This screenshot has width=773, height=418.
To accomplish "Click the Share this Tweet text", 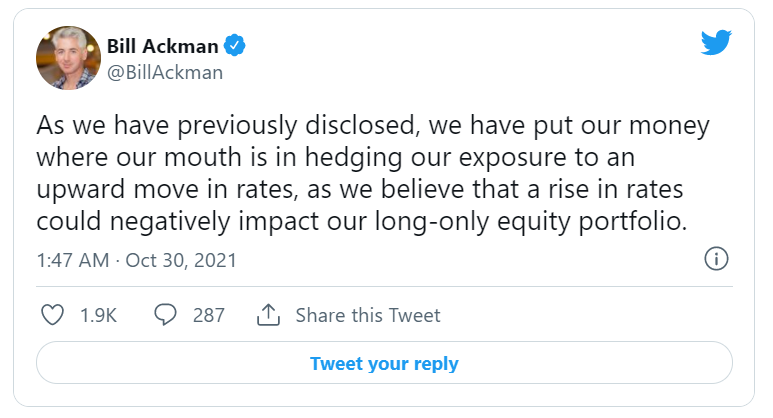I will pyautogui.click(x=368, y=315).
